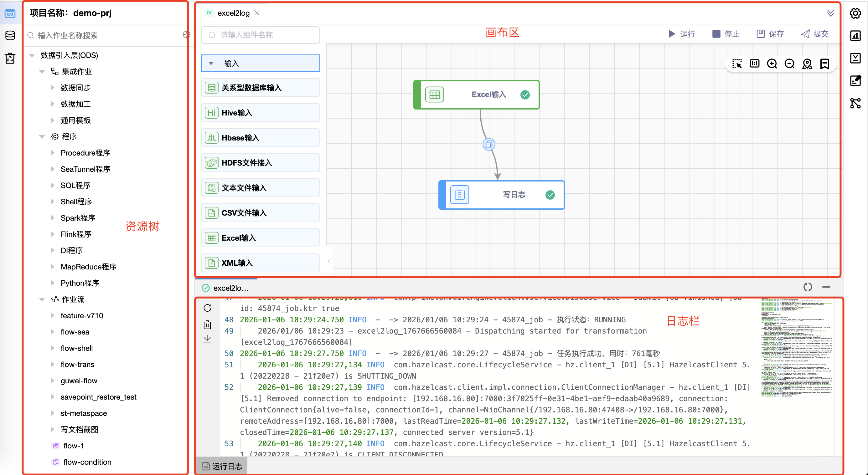
Task: Open the settings gear in right sidebar
Action: coord(855,13)
